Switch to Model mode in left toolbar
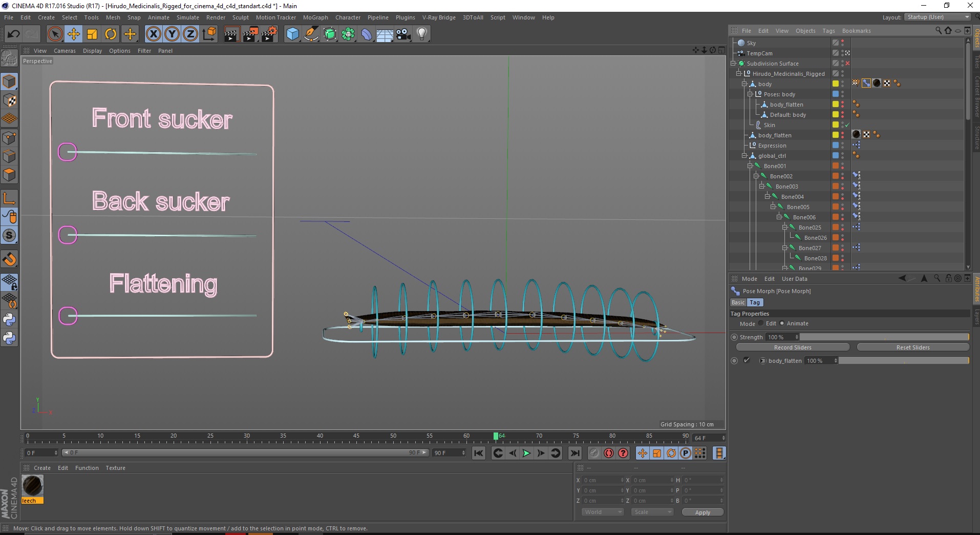The width and height of the screenshot is (980, 535). [9, 81]
